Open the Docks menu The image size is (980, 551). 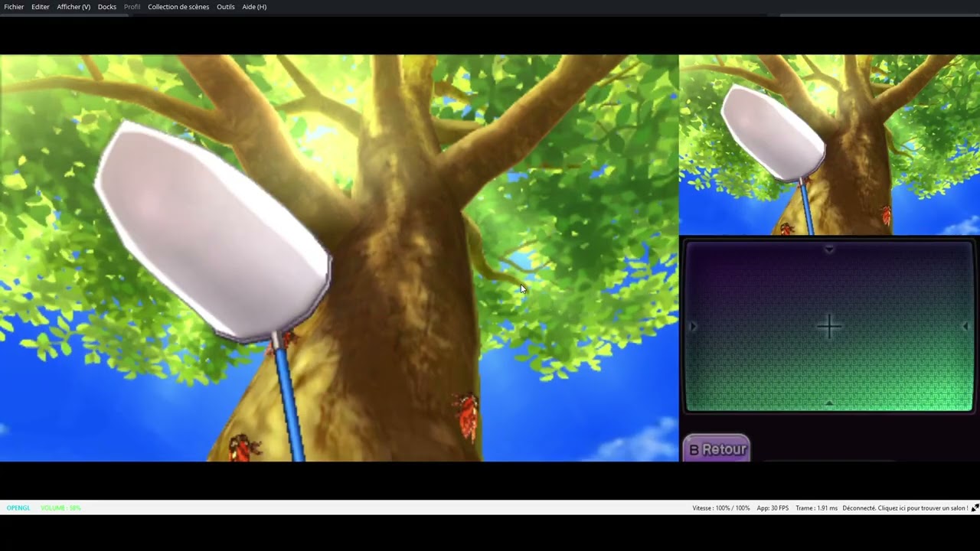pos(107,7)
